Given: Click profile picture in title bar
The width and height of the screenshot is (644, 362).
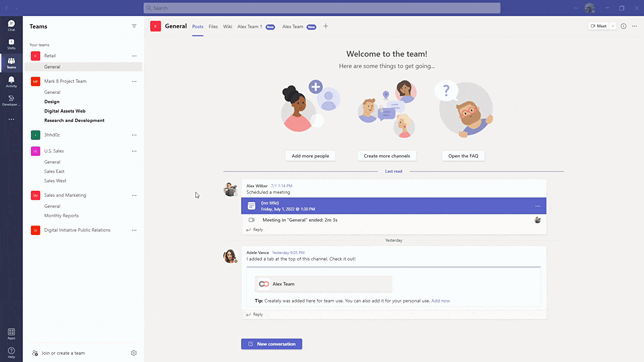Looking at the screenshot, I should tap(590, 8).
